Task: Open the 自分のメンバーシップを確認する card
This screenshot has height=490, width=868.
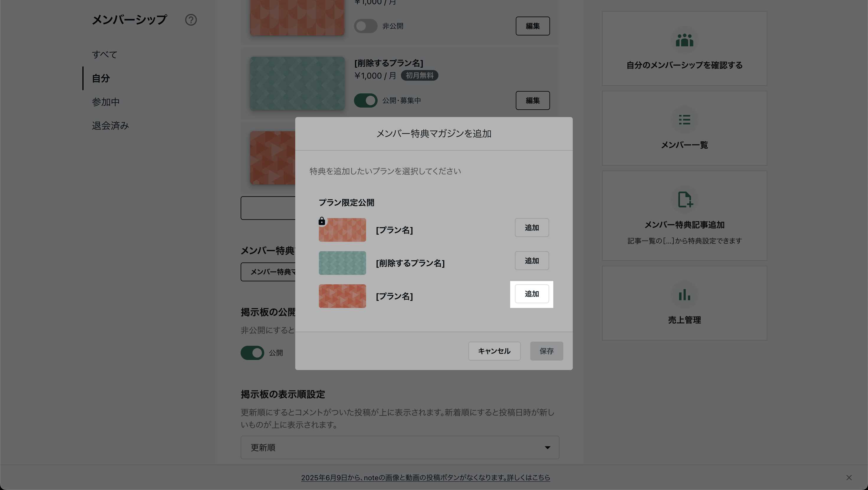Action: click(x=684, y=48)
